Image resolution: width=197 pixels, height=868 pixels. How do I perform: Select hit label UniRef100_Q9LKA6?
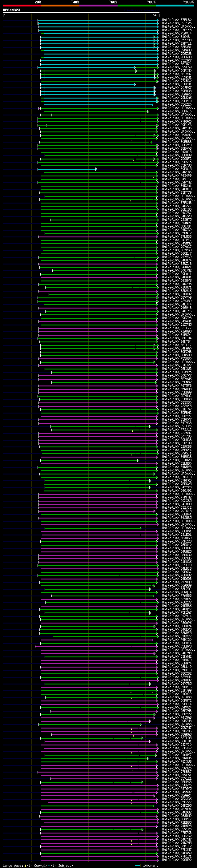click(177, 98)
